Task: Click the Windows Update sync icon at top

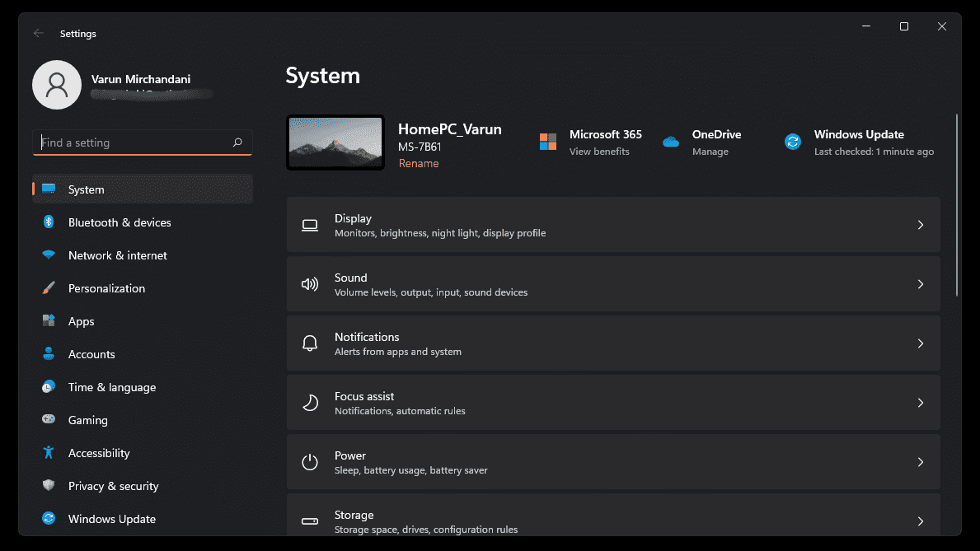Action: pyautogui.click(x=793, y=142)
